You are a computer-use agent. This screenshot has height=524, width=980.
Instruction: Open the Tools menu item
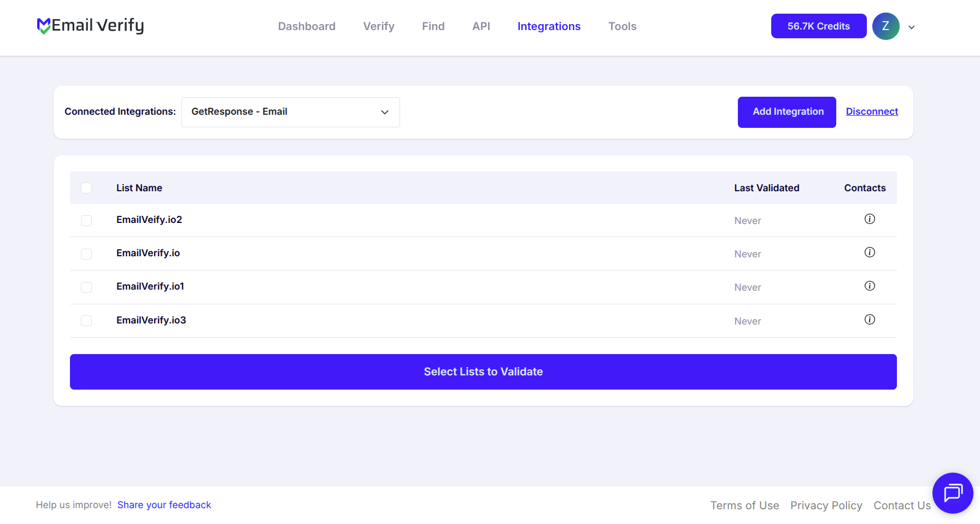(x=622, y=26)
